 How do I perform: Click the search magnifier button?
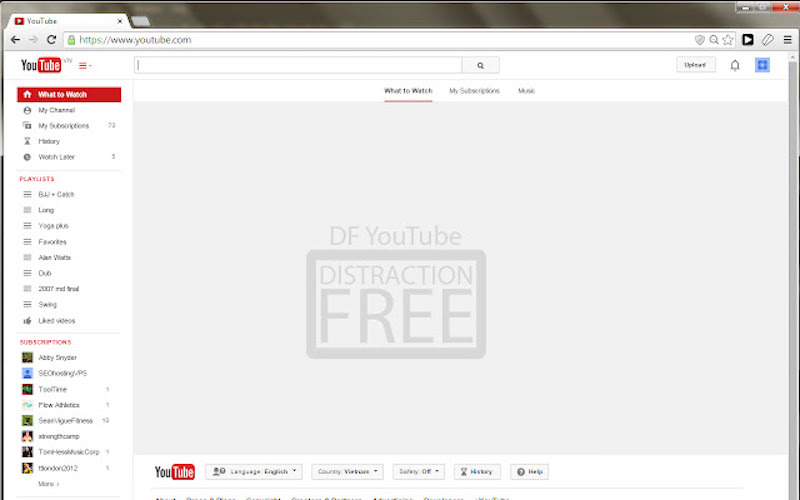480,65
